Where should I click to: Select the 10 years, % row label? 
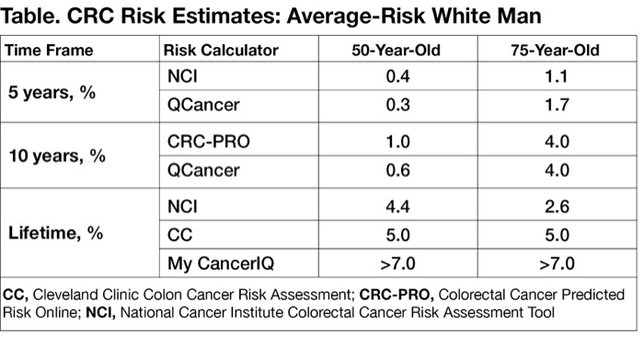(x=57, y=156)
